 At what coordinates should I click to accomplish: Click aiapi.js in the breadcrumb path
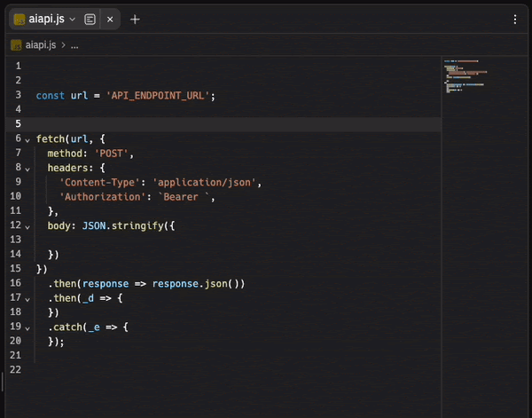click(x=41, y=44)
